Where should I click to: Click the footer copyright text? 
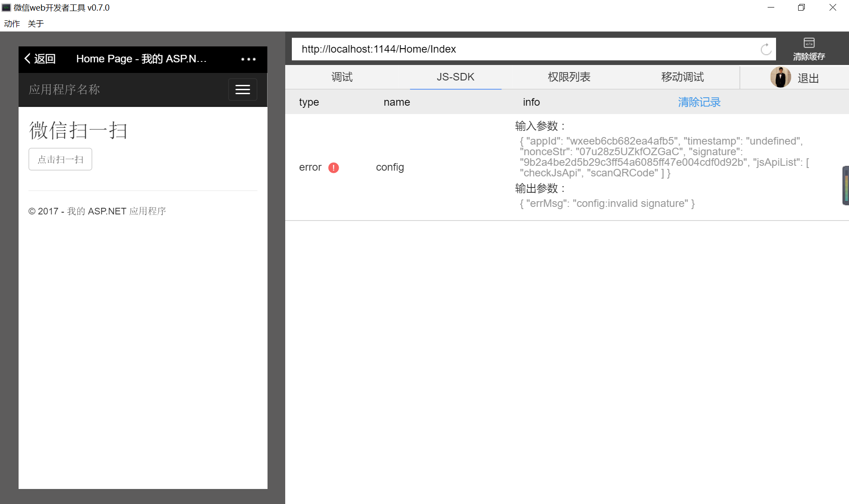tap(97, 211)
